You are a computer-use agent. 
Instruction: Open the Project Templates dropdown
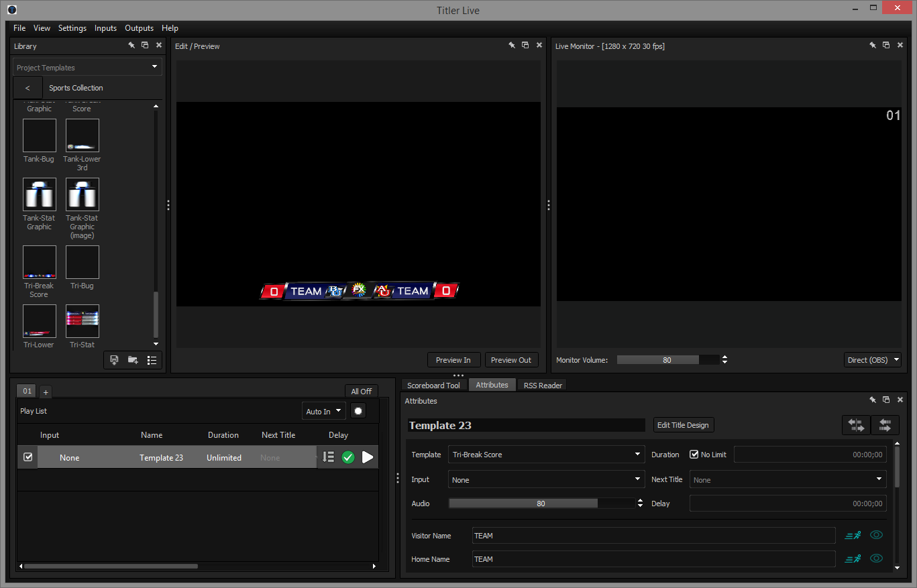(x=87, y=67)
